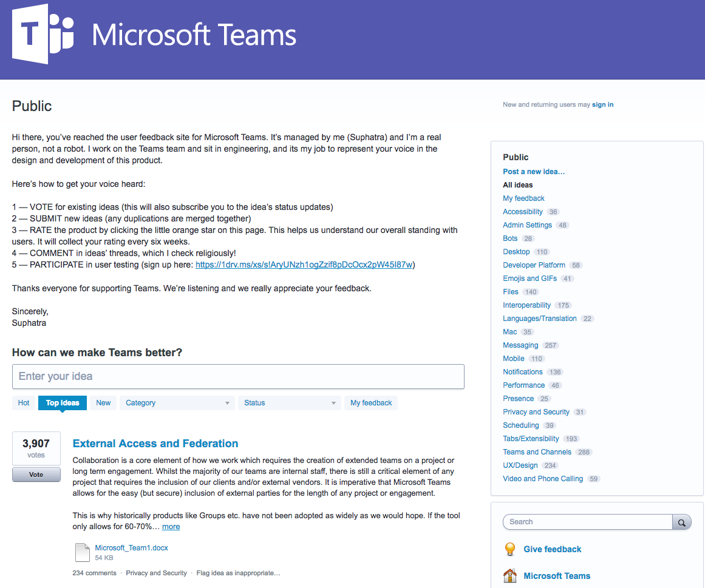Flag idea as inappropriate

[238, 573]
